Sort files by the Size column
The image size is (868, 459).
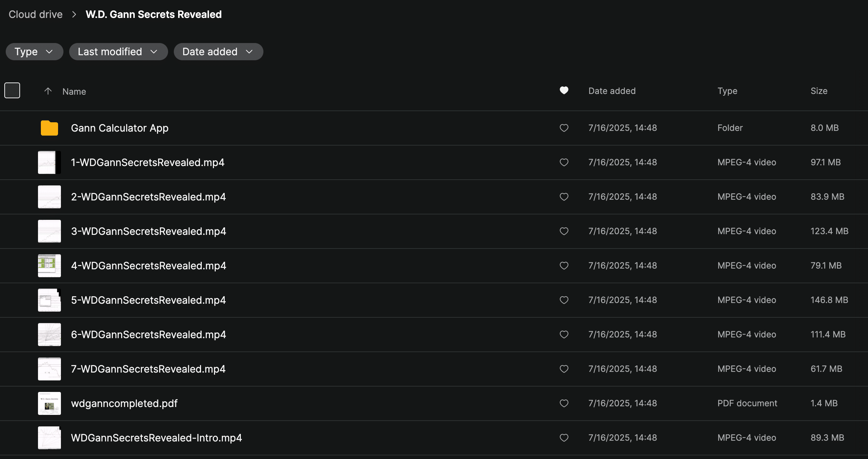[x=819, y=91]
